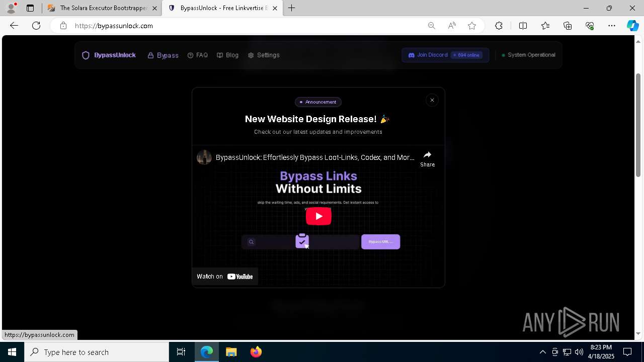Click the BypassUnlock logo link
Viewport: 644px width, 362px height.
pyautogui.click(x=109, y=55)
